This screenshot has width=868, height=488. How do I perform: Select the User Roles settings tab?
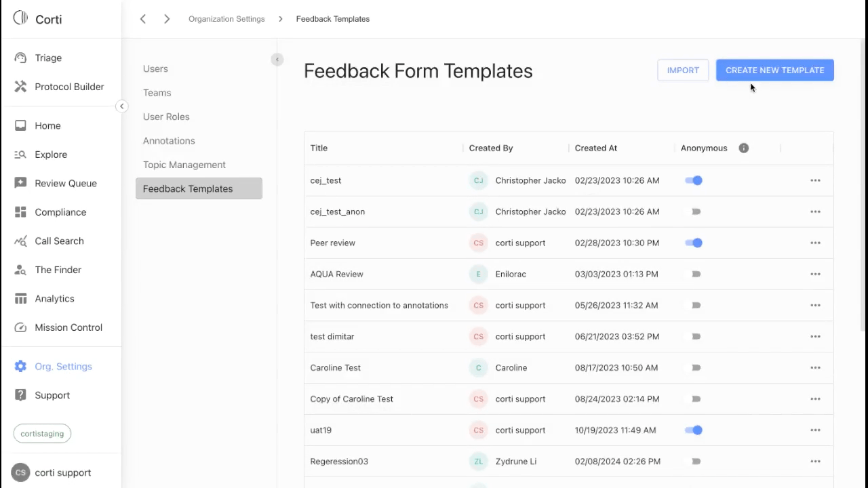[166, 117]
